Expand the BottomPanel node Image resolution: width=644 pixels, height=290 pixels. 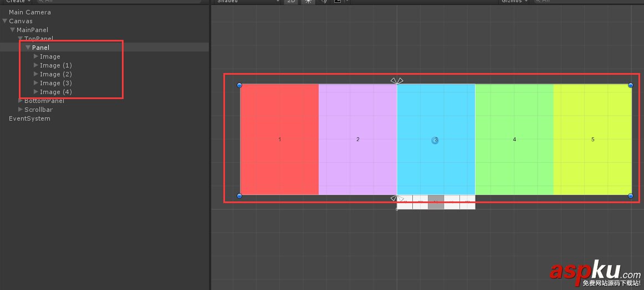click(x=21, y=101)
